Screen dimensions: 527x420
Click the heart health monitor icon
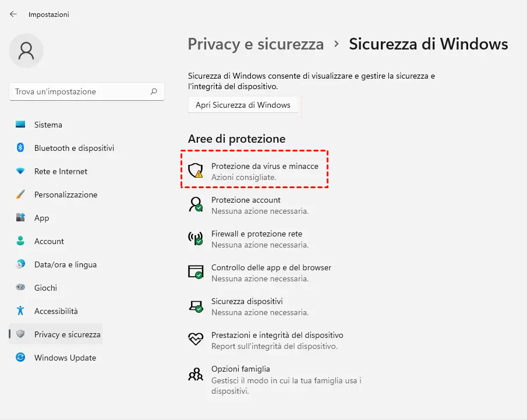[x=195, y=339]
